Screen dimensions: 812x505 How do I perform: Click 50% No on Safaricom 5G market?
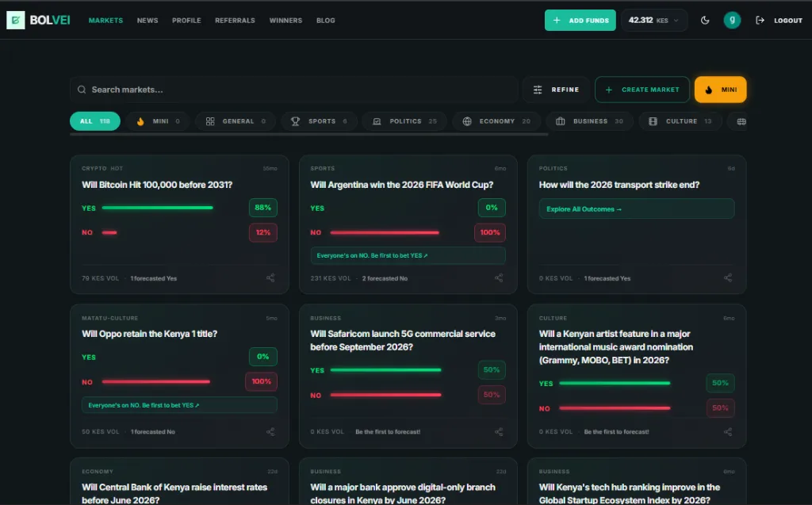click(x=492, y=395)
